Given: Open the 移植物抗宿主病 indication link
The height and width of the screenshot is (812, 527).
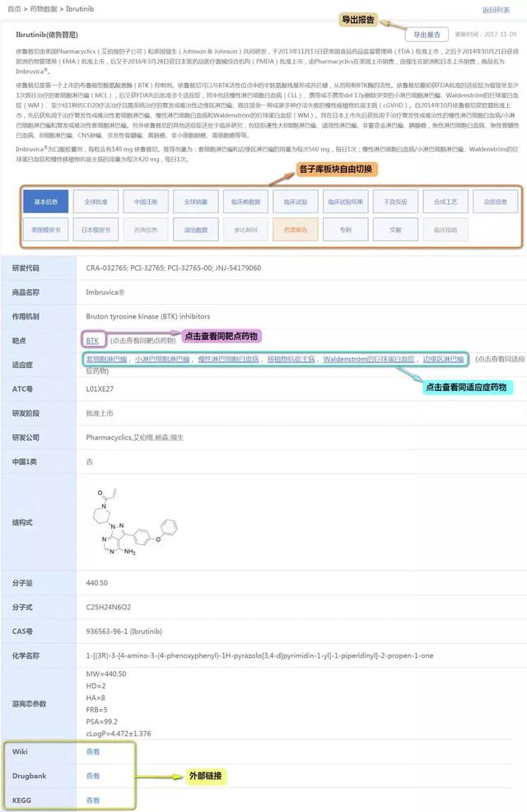Looking at the screenshot, I should coord(291,359).
